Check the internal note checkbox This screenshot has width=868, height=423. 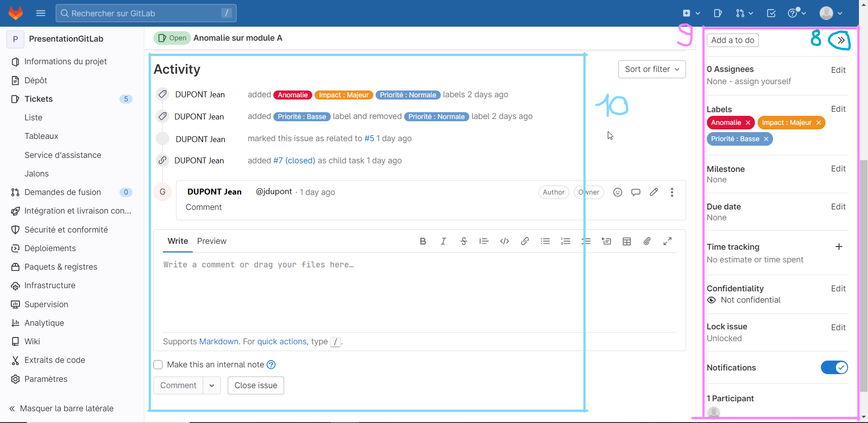[158, 365]
